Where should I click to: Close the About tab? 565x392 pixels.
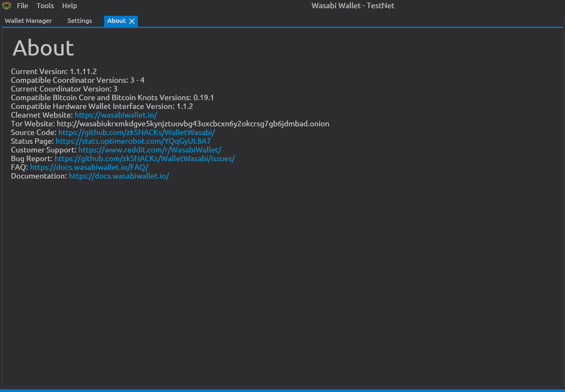[131, 21]
